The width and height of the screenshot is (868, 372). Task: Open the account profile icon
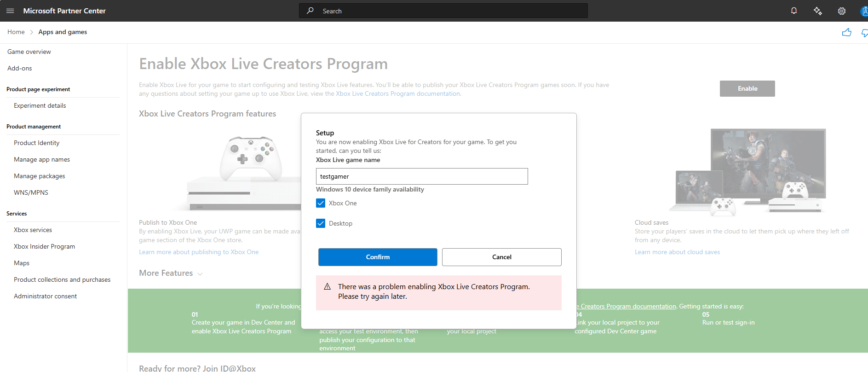(x=864, y=11)
